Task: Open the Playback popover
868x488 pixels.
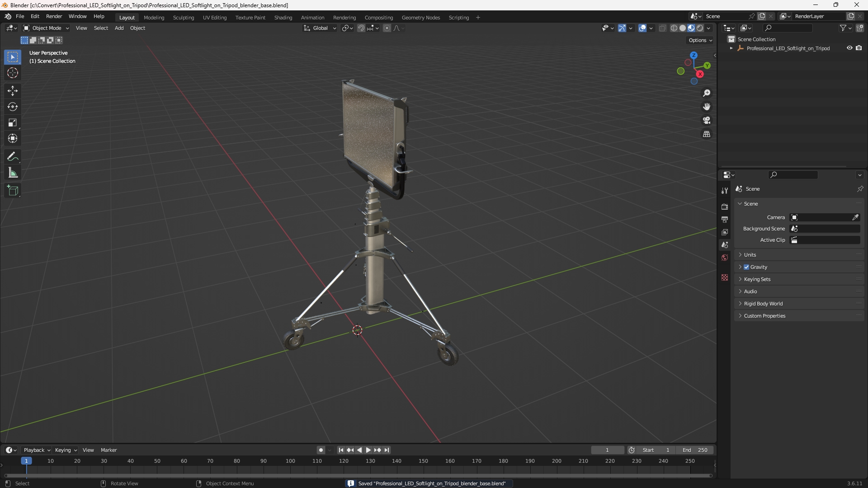Action: pos(37,450)
